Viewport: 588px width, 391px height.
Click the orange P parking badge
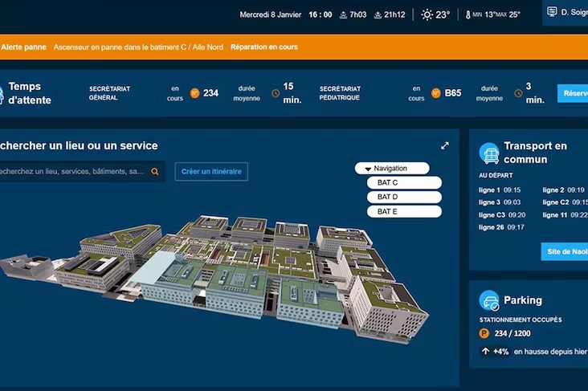tap(484, 333)
